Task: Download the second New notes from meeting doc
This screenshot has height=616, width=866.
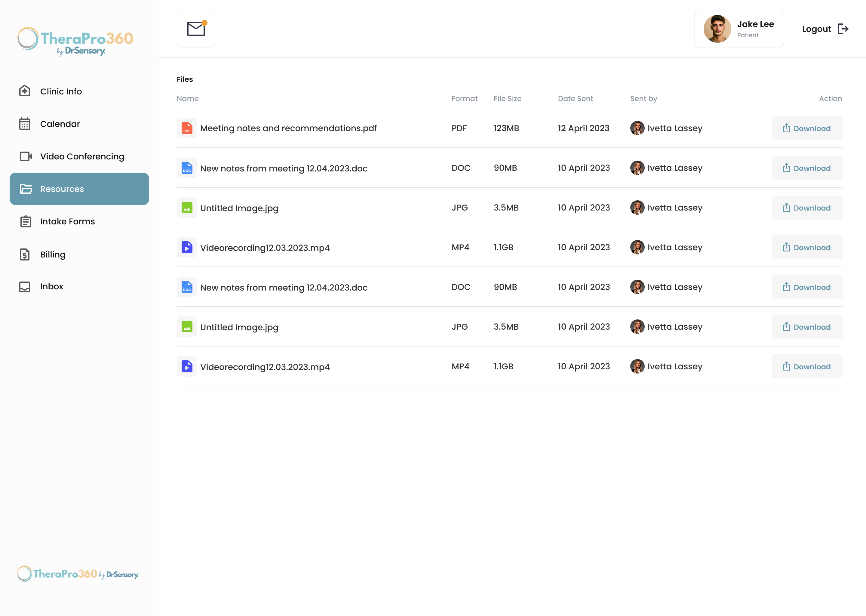Action: (807, 287)
